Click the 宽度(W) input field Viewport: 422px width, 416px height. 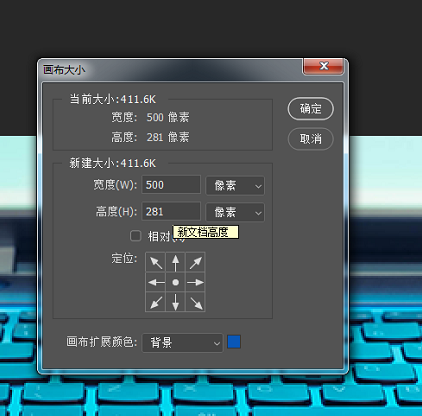[x=171, y=185]
